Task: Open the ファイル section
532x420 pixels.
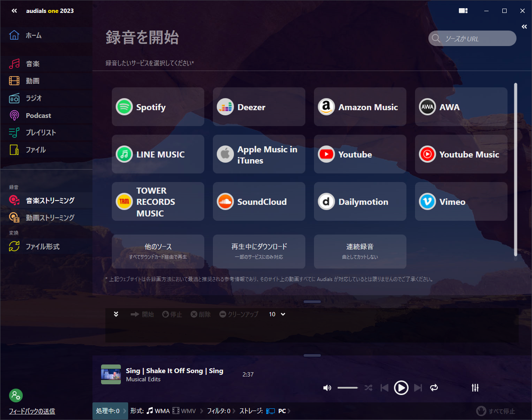Action: pos(46,150)
